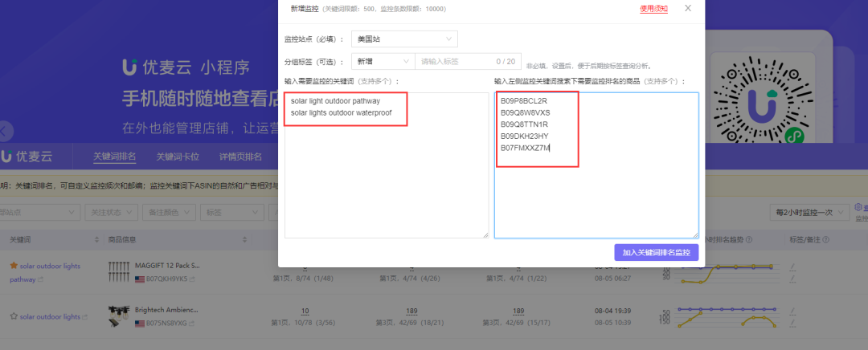Click the carousel previous arrow on banner
This screenshot has height=350, width=868.
pos(5,131)
